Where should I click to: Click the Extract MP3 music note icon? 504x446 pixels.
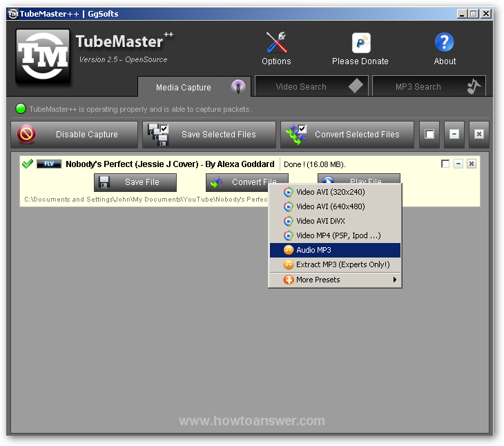[x=289, y=264]
